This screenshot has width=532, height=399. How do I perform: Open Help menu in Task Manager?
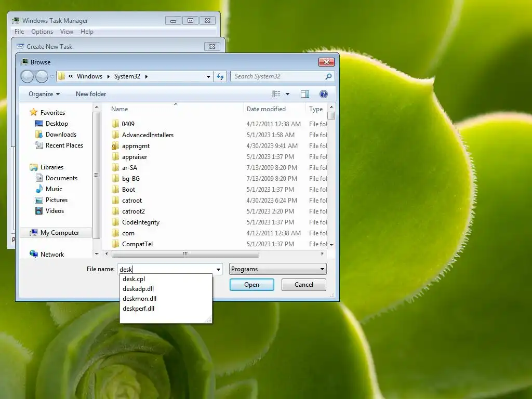87,32
